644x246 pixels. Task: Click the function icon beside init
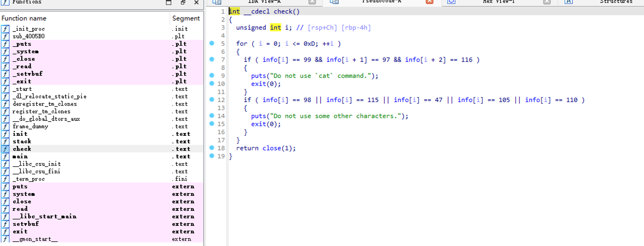tap(5, 134)
